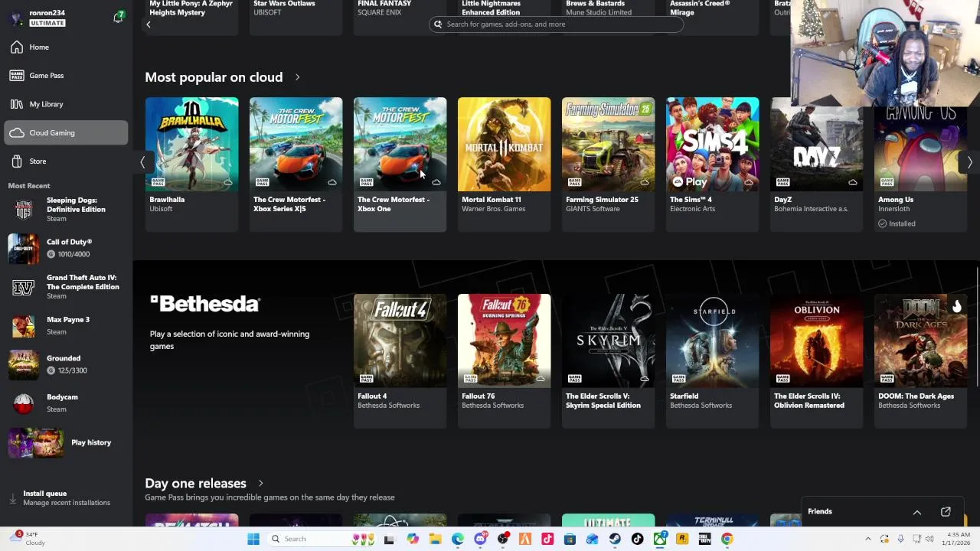Open Grand Theft Auto IV recent entry
The image size is (980, 551).
[x=67, y=287]
